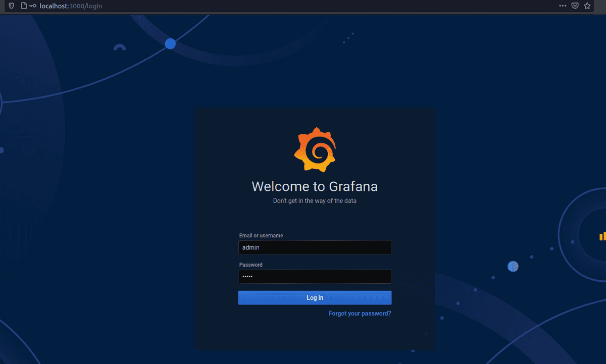The width and height of the screenshot is (606, 364).
Task: Save the page with the Pocket icon
Action: [x=575, y=6]
